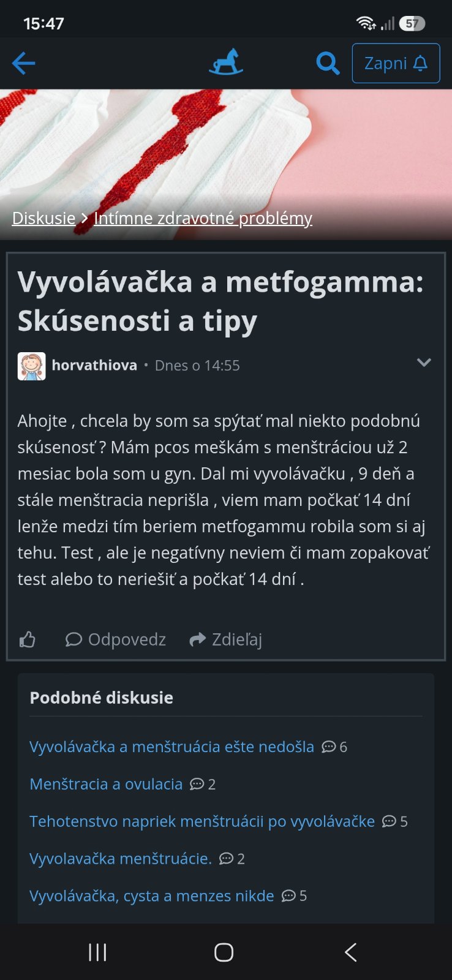Tap the Android system back button

point(350,952)
